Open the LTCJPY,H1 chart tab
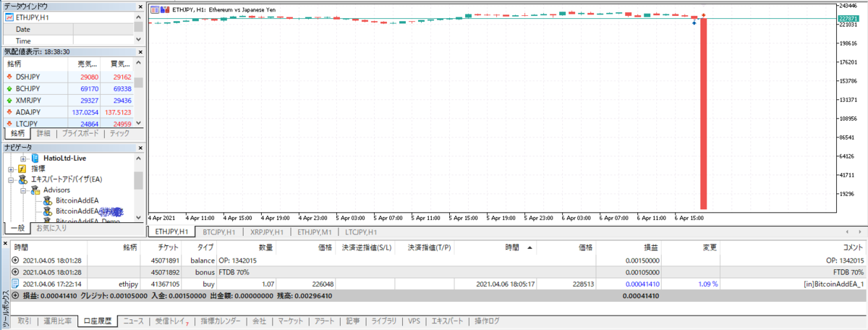 click(x=362, y=232)
